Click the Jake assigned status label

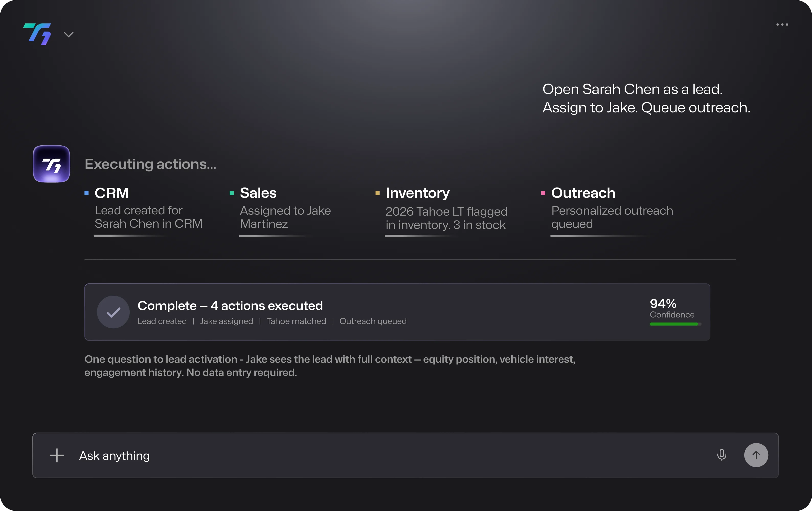pos(226,321)
